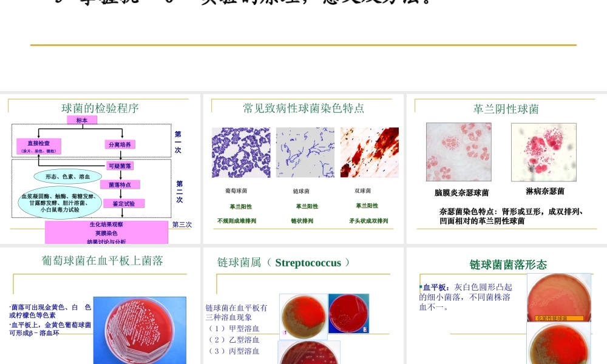Click the 标本 box in the flowchart
Viewport: 607px width, 364px height.
[x=82, y=120]
